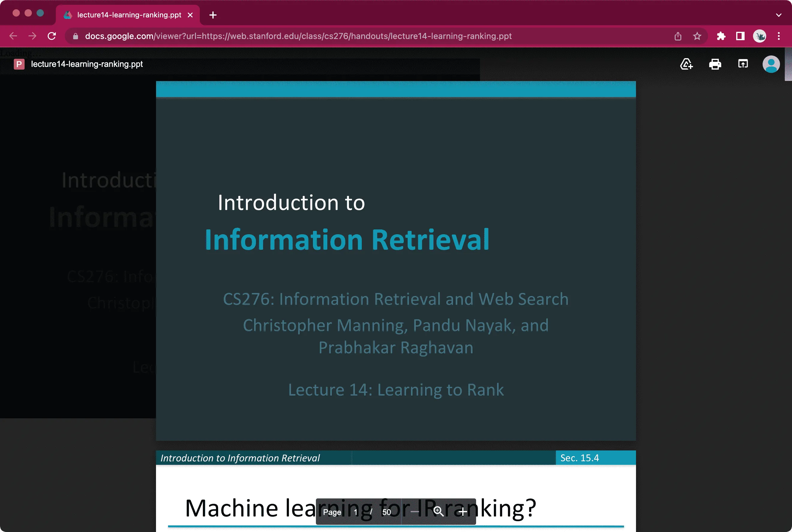Click the viewer account avatar
792x532 pixels.
771,64
